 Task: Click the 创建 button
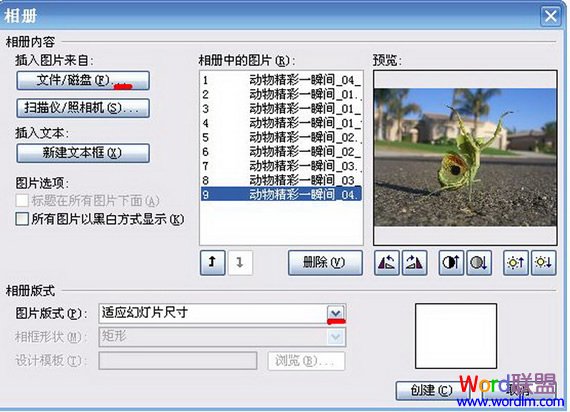pyautogui.click(x=432, y=391)
